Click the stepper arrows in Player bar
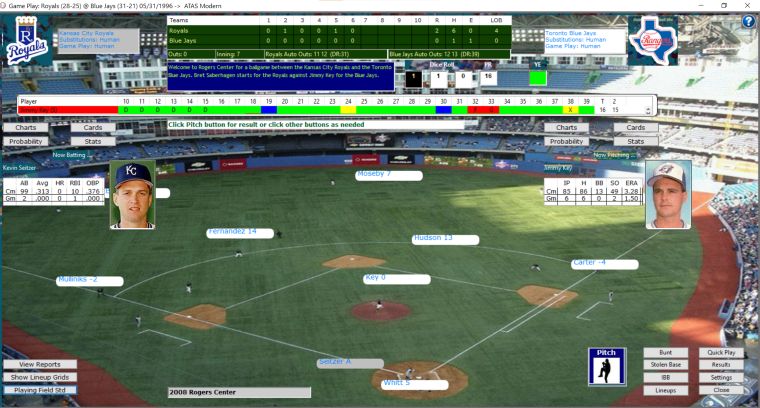The image size is (760, 408). pyautogui.click(x=648, y=110)
